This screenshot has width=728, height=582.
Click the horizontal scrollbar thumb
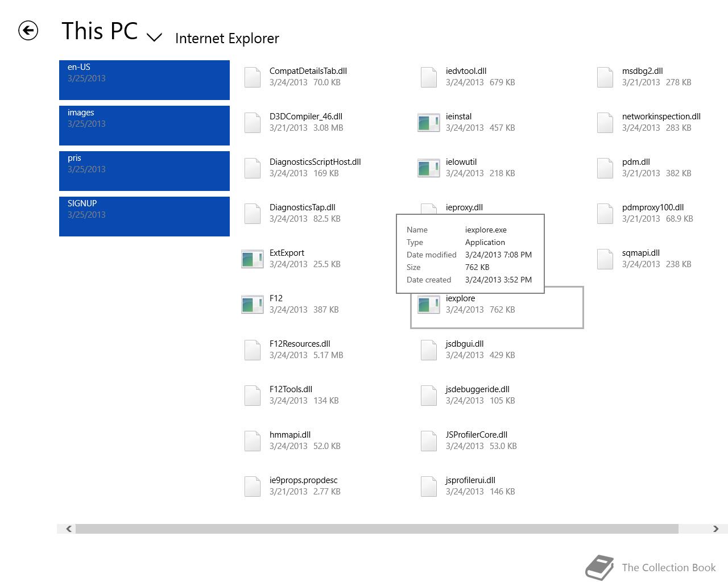tap(377, 529)
